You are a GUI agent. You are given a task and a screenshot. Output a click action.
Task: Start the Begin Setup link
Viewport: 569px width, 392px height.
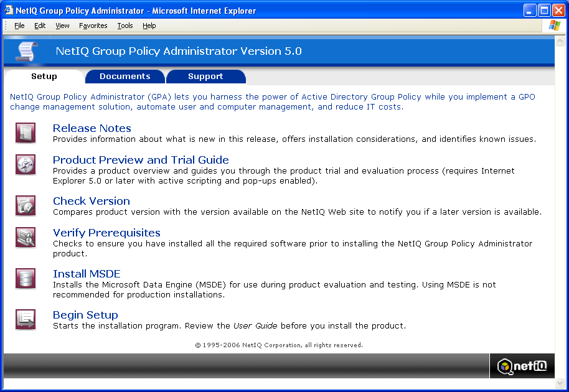point(85,315)
